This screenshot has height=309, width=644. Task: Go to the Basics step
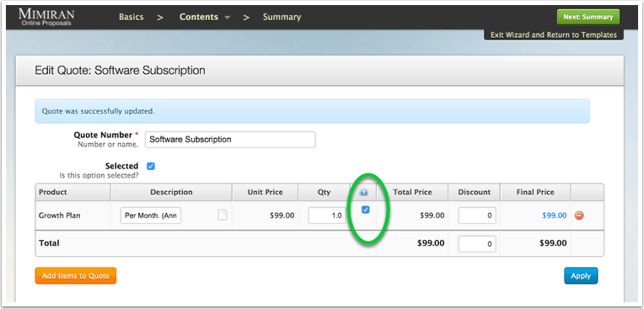coord(131,17)
